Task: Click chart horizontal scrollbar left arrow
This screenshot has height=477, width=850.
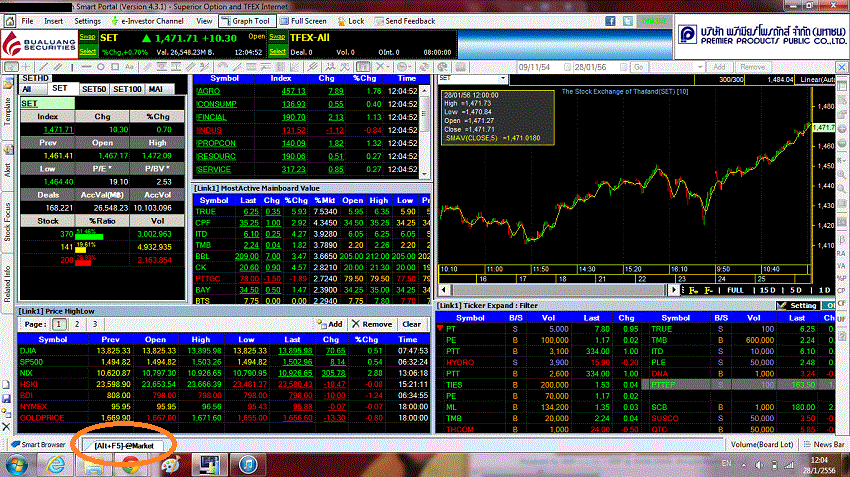Action: (444, 290)
